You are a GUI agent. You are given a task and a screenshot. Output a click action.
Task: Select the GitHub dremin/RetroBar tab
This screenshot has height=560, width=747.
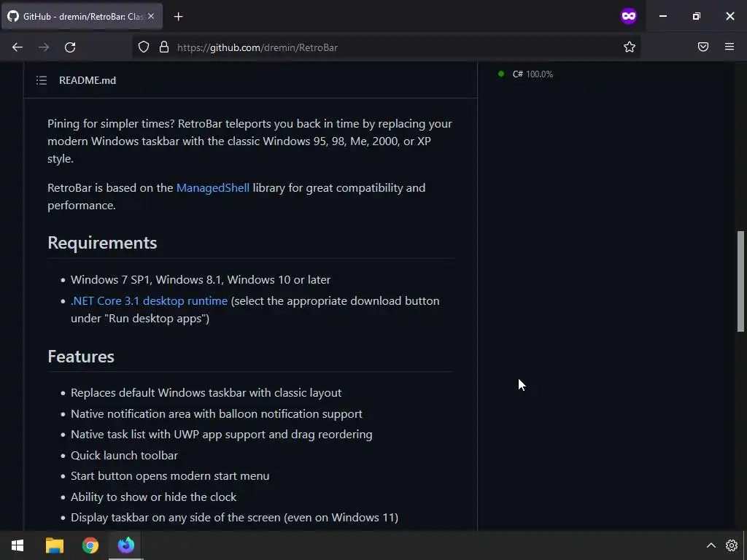pos(82,16)
